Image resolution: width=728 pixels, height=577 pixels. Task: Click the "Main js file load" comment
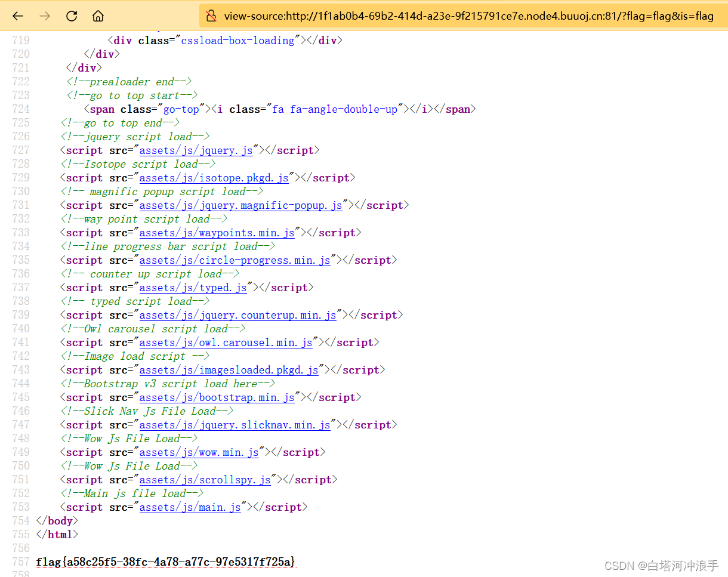[132, 493]
